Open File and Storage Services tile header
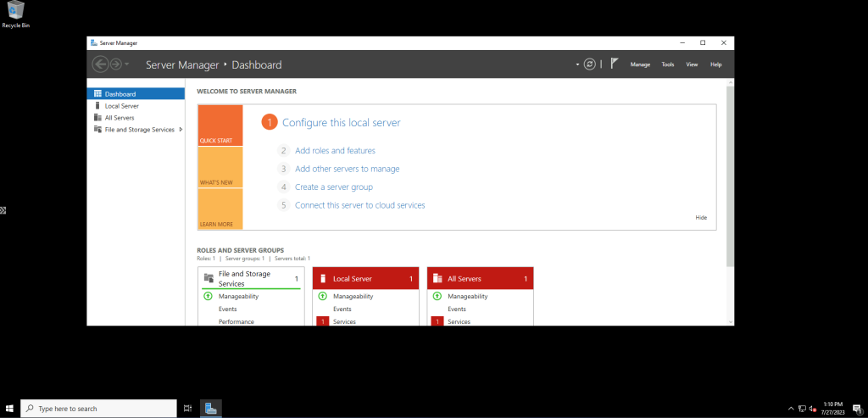This screenshot has height=418, width=868. (251, 278)
